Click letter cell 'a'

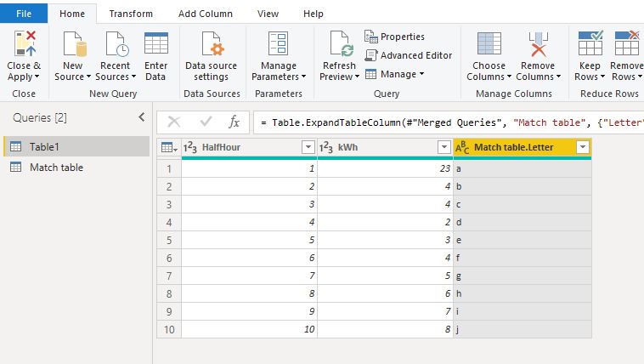pyautogui.click(x=523, y=168)
